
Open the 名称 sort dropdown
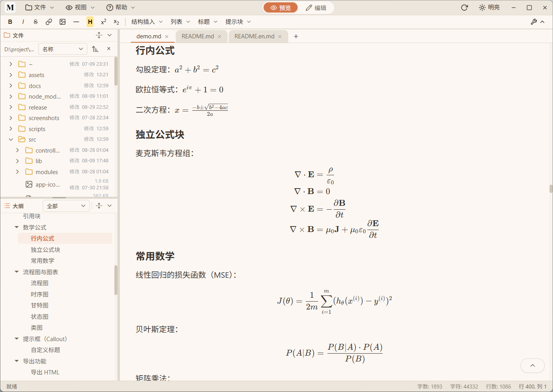click(x=63, y=49)
